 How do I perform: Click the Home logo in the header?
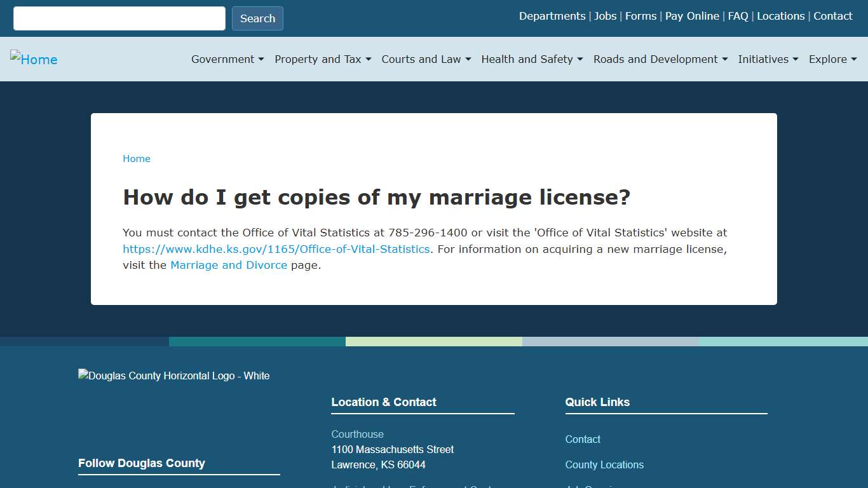point(34,59)
